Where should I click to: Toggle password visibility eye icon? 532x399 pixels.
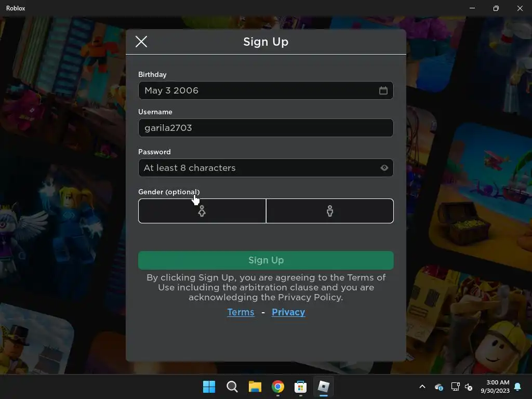pos(384,168)
